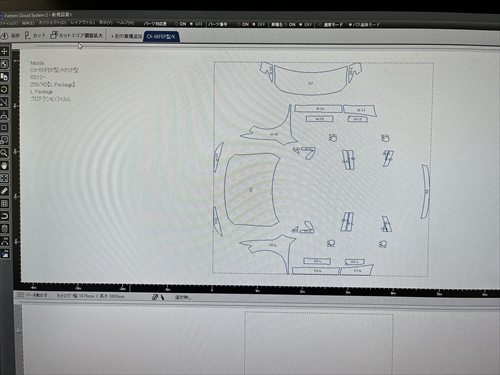Click the undo arrow icon in sidebar
The image size is (500, 375).
pos(4,216)
